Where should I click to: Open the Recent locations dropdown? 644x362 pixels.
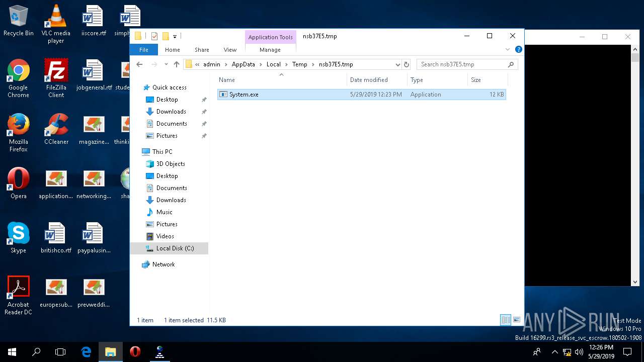pos(166,64)
